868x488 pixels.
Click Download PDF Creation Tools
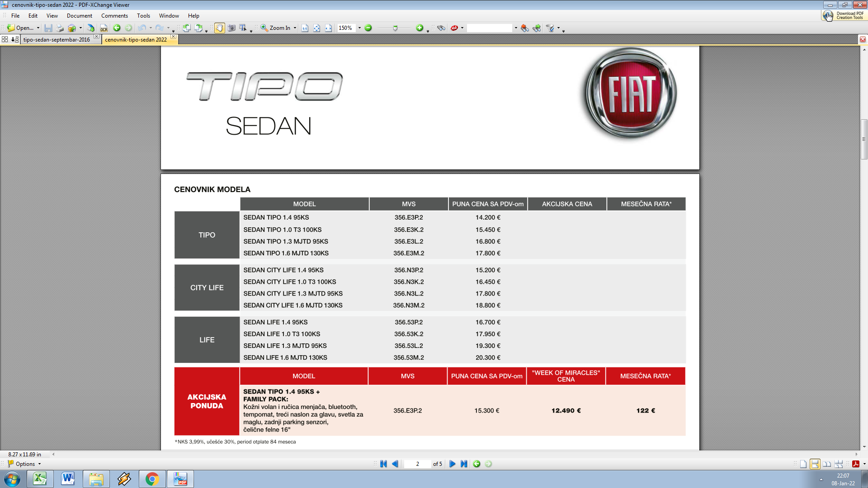(x=844, y=15)
